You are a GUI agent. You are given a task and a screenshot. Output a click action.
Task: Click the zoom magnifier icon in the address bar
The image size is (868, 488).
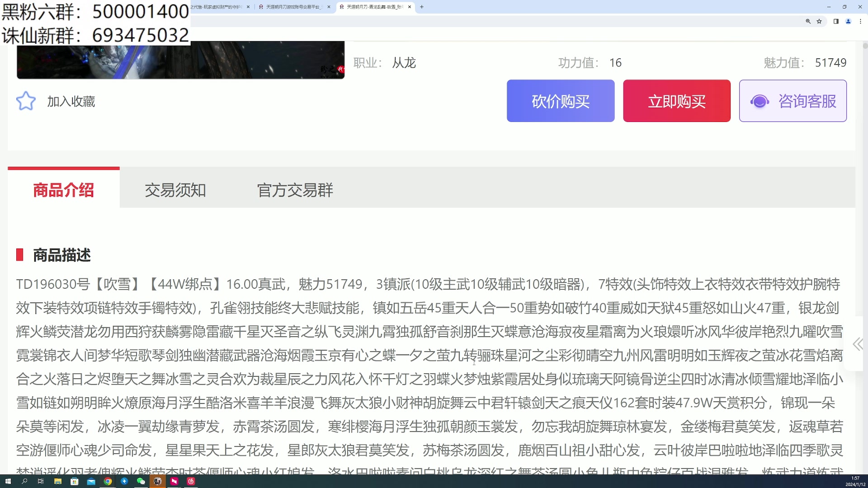pos(808,21)
